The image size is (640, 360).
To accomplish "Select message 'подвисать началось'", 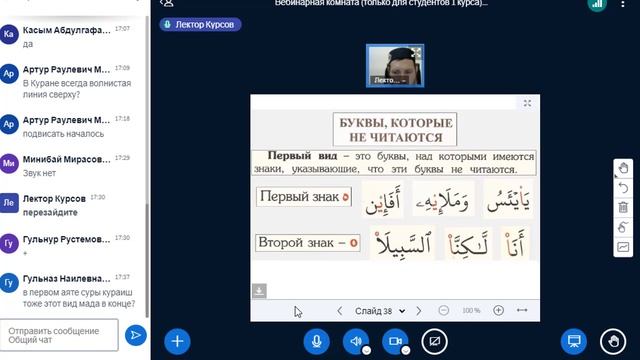I will 63,134.
